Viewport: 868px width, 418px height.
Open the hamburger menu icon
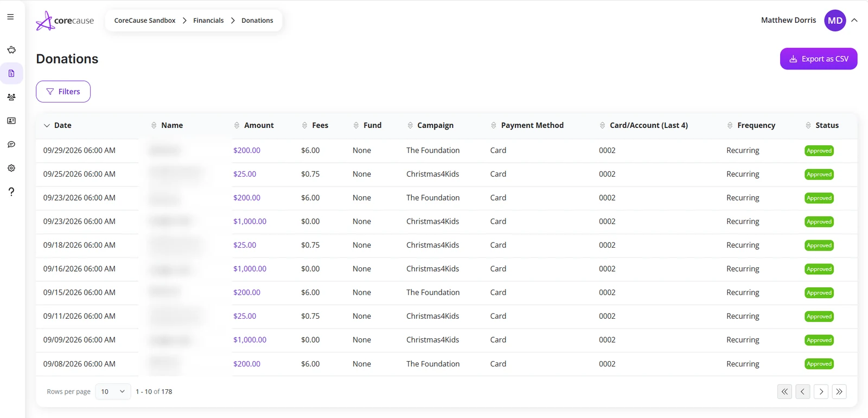10,17
